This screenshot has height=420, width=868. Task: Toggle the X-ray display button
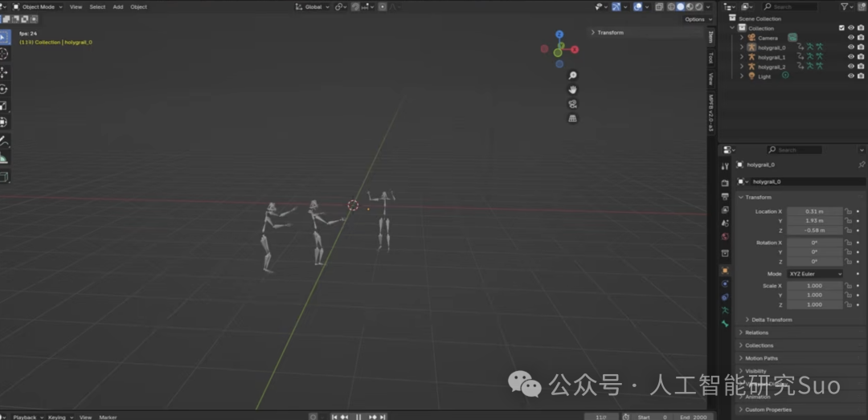pos(659,6)
